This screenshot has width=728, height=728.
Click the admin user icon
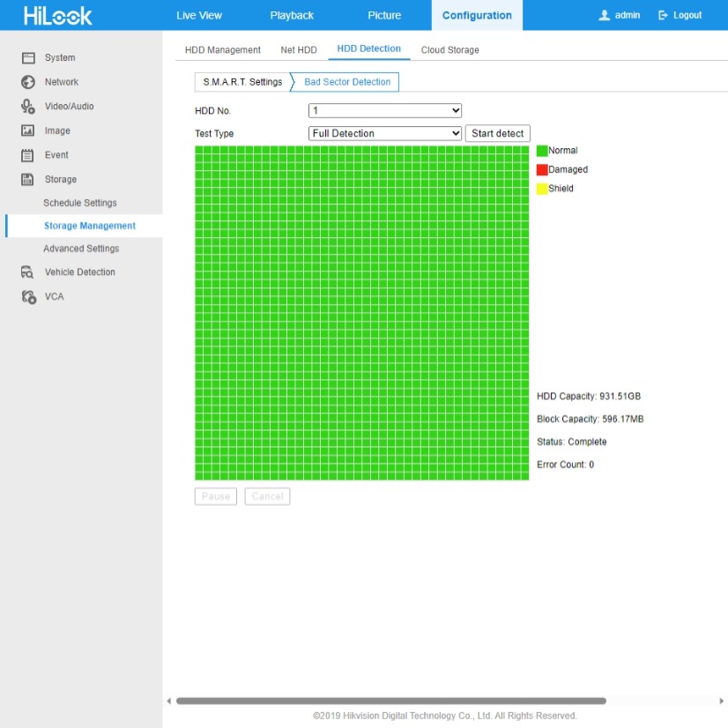coord(604,16)
